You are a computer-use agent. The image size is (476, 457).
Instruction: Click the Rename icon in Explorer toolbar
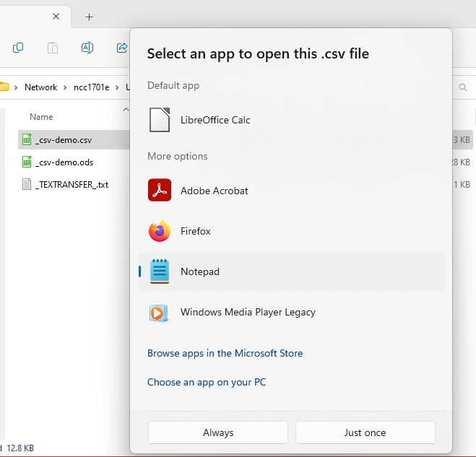[x=87, y=48]
